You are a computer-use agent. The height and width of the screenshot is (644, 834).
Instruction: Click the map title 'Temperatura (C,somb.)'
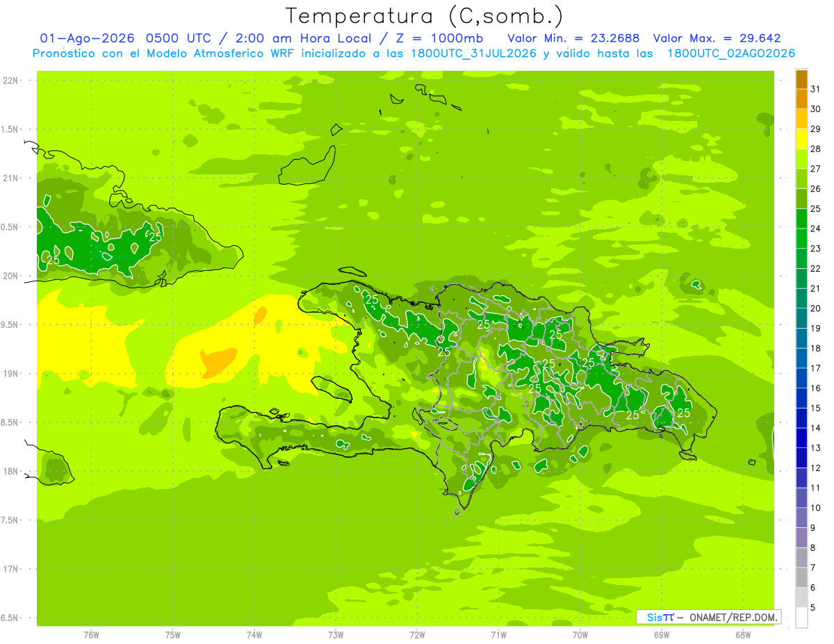tap(425, 16)
